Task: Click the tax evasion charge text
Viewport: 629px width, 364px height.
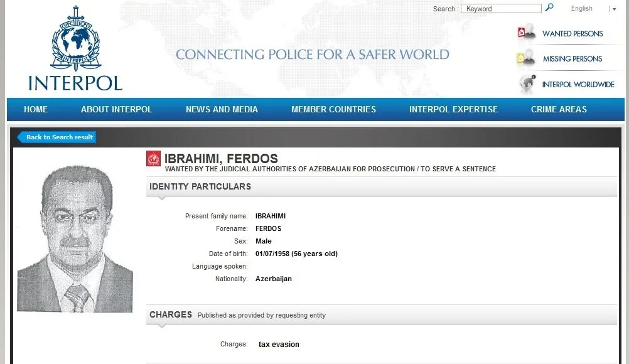Action: (279, 345)
